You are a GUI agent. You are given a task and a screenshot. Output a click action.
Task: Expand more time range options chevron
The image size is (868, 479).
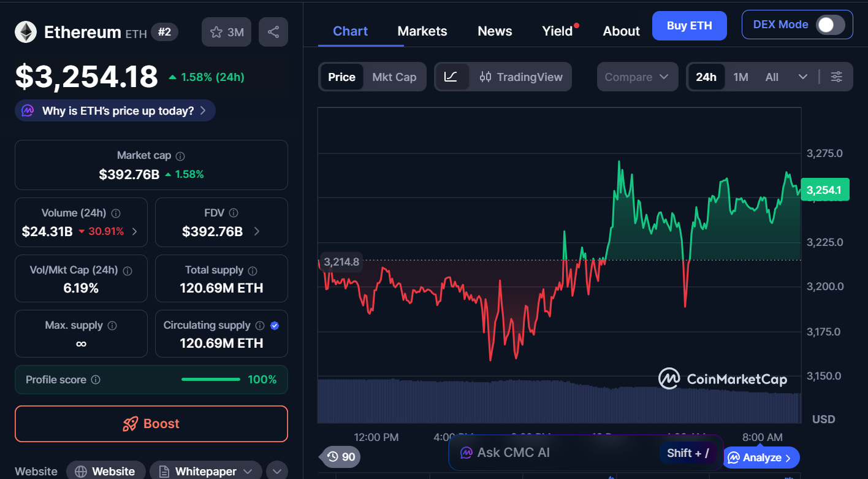pyautogui.click(x=803, y=77)
